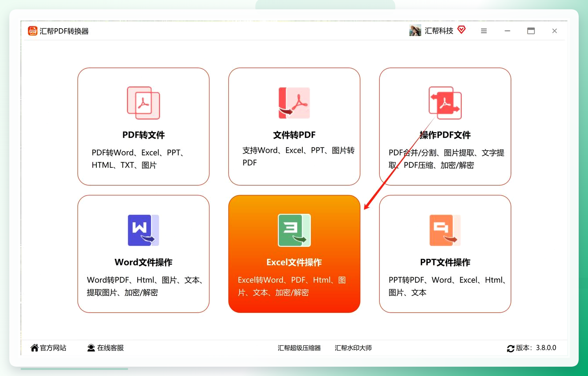The height and width of the screenshot is (376, 588).
Task: Open the 在线客服 support link
Action: tap(110, 348)
